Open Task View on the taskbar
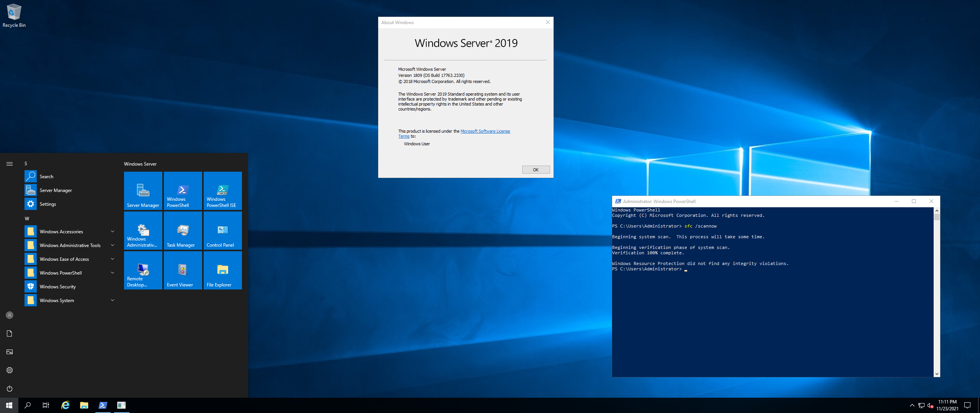980x413 pixels. [x=46, y=405]
